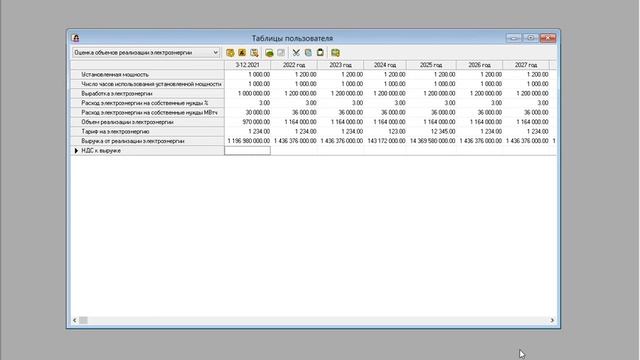640x360 pixels.
Task: Click the empty НДС к выручке input cell
Action: click(247, 151)
